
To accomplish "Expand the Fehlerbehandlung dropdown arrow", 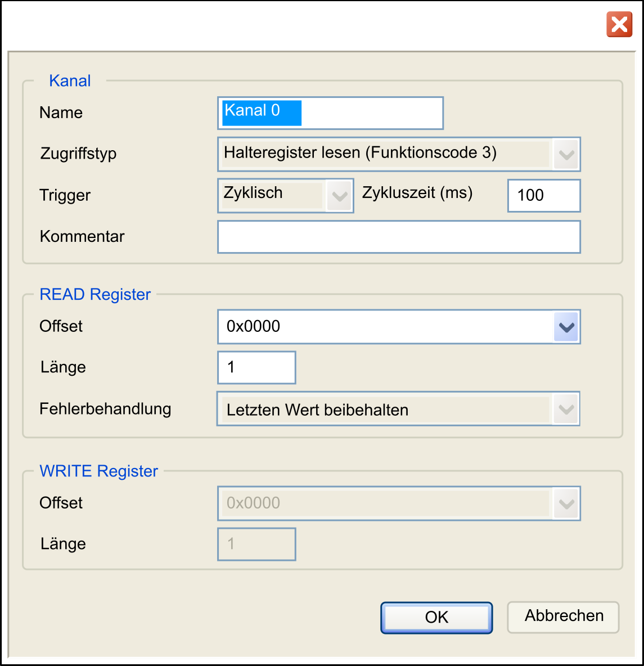I will (x=566, y=409).
